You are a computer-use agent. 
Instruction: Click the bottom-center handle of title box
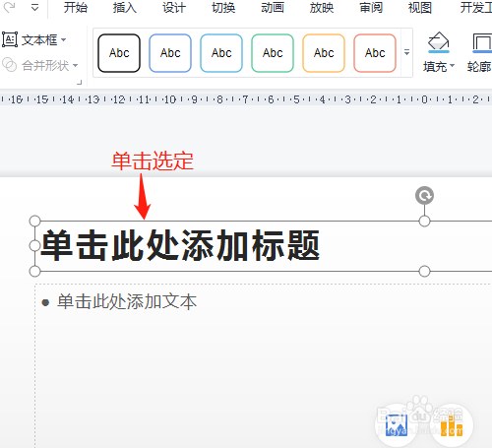point(424,272)
